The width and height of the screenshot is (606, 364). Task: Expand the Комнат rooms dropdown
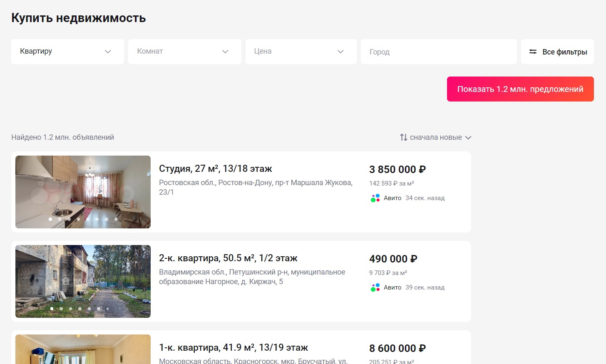point(185,52)
